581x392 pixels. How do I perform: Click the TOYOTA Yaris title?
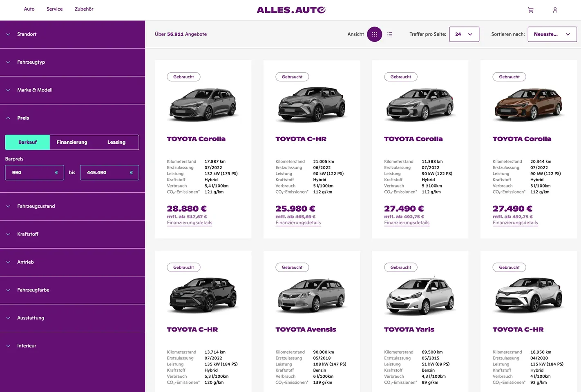coord(409,330)
